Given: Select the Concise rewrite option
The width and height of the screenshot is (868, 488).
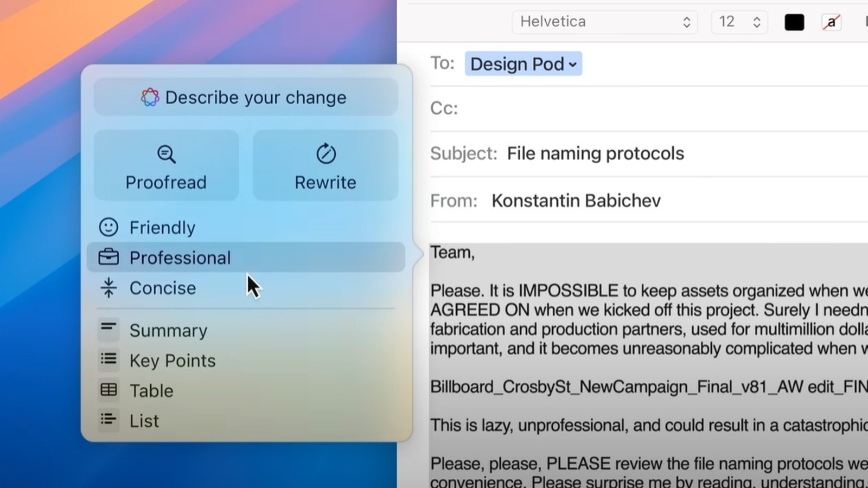Looking at the screenshot, I should click(x=163, y=288).
